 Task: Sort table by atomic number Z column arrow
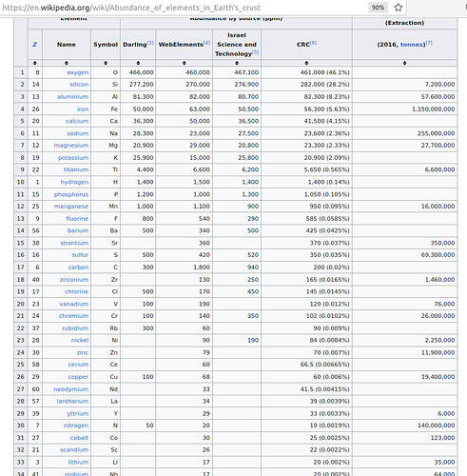pyautogui.click(x=35, y=63)
